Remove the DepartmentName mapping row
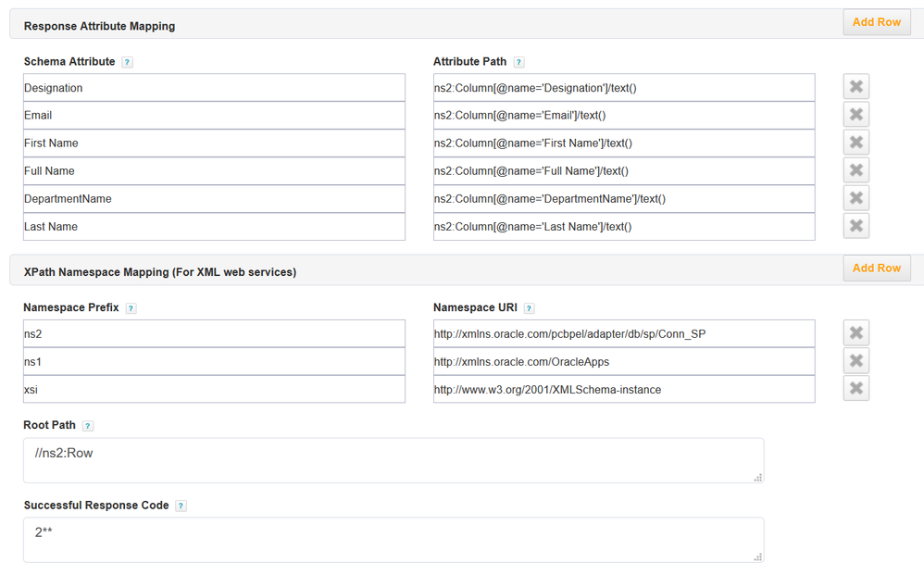924x575 pixels. click(855, 198)
